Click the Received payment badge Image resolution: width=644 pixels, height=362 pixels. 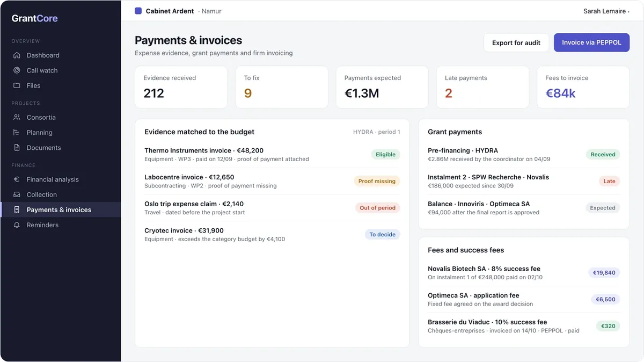[x=603, y=154]
